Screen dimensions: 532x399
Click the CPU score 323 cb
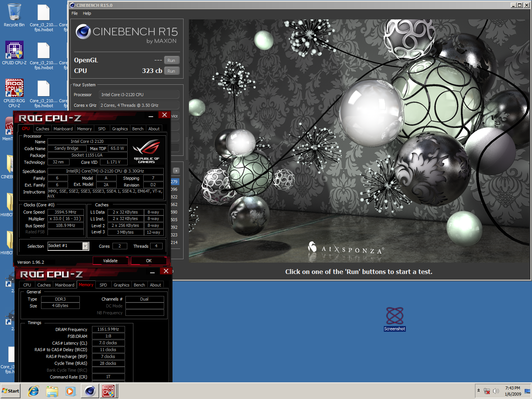click(x=152, y=71)
